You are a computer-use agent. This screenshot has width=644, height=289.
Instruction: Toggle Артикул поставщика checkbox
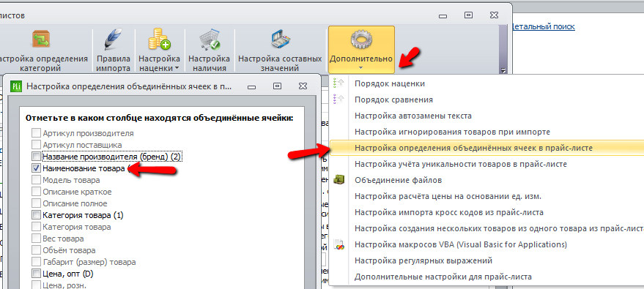(37, 145)
